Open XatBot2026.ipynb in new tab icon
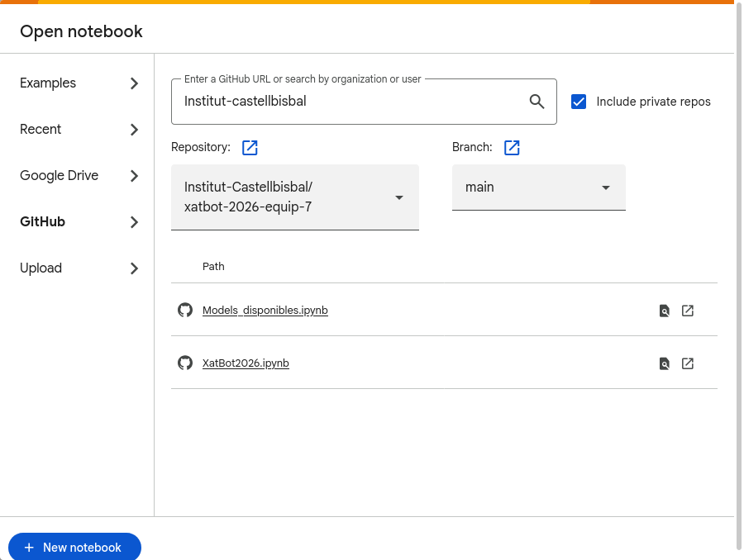Viewport: 744px width, 560px height. click(x=688, y=363)
